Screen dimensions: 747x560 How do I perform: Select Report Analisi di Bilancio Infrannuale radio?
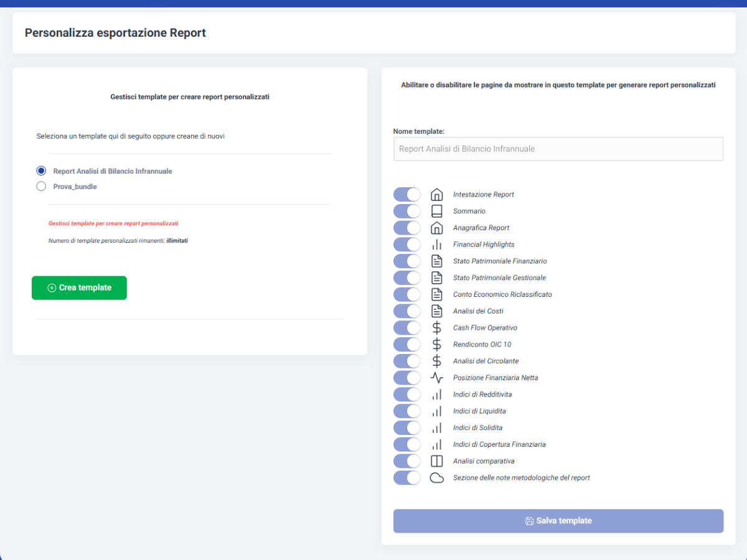coord(41,170)
